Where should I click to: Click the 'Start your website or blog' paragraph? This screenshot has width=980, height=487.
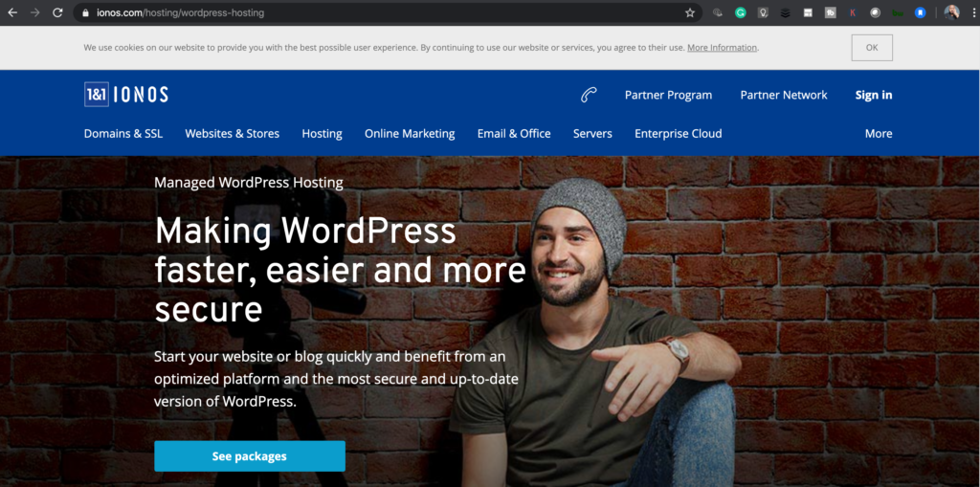coord(336,380)
